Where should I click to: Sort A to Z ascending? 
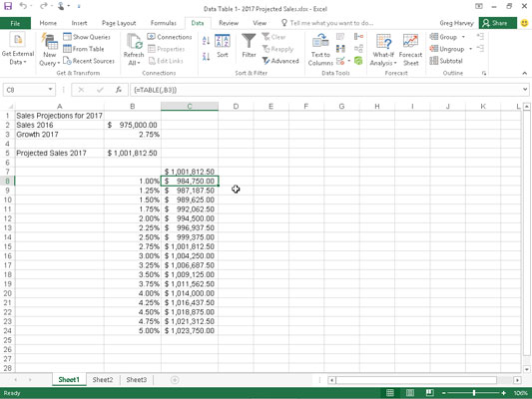pos(206,41)
